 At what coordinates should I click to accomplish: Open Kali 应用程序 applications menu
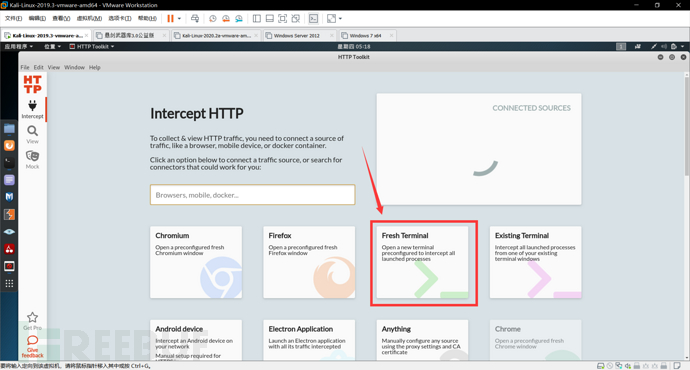[18, 46]
